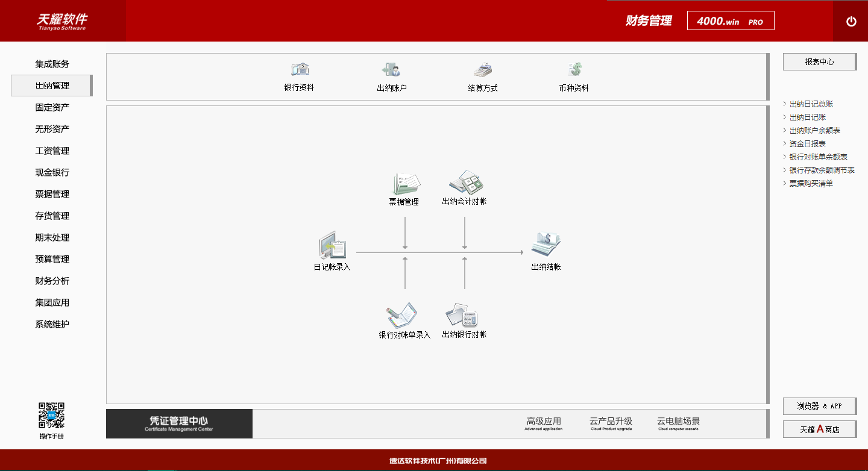Viewport: 868px width, 471px height.
Task: Open the 银行资料 (Bank Information) icon
Action: (x=300, y=75)
